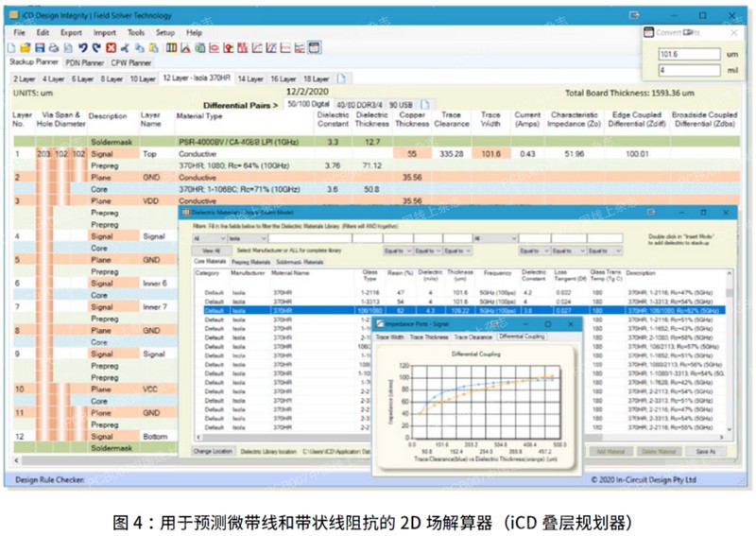The width and height of the screenshot is (756, 536).
Task: Select the 40/80 DDR3/4 differential pair tab
Action: [359, 105]
